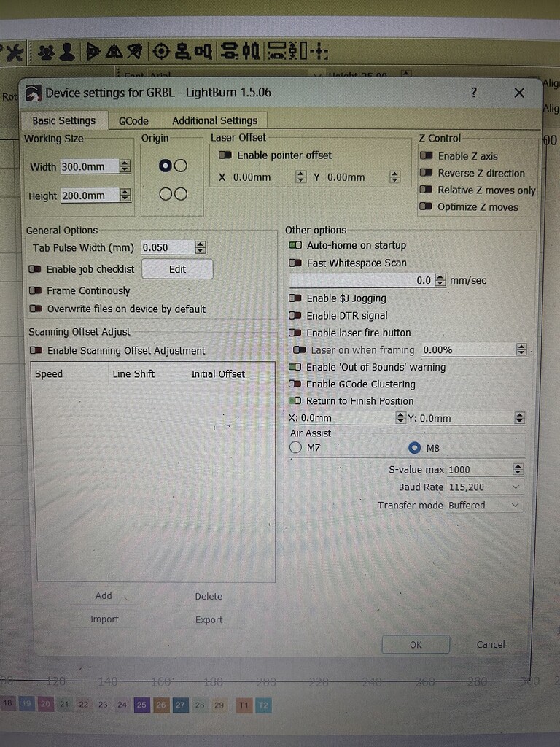Select M7 for Air Assist
The height and width of the screenshot is (747, 560).
(295, 447)
